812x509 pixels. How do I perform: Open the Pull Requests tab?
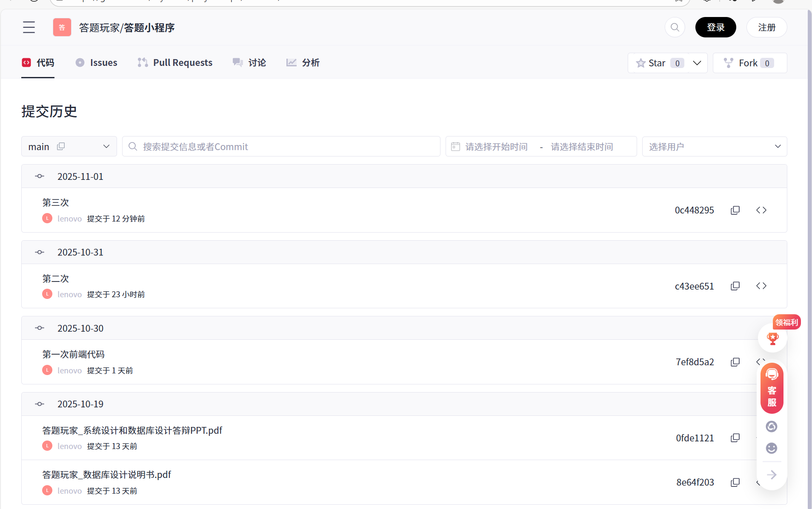(175, 63)
